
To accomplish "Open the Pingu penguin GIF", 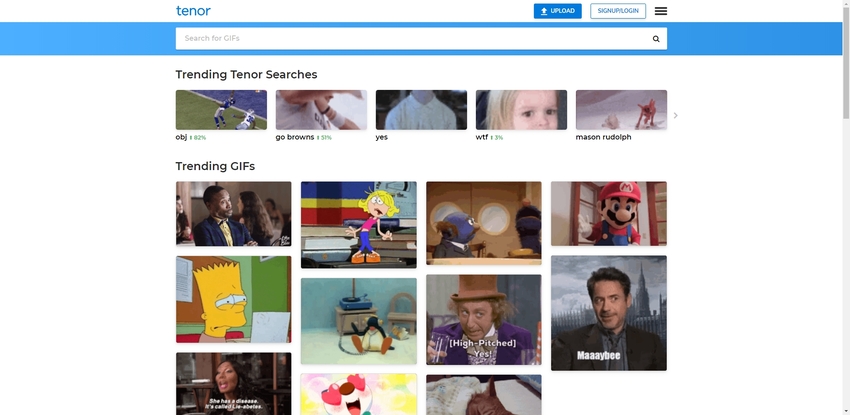I will pos(358,320).
